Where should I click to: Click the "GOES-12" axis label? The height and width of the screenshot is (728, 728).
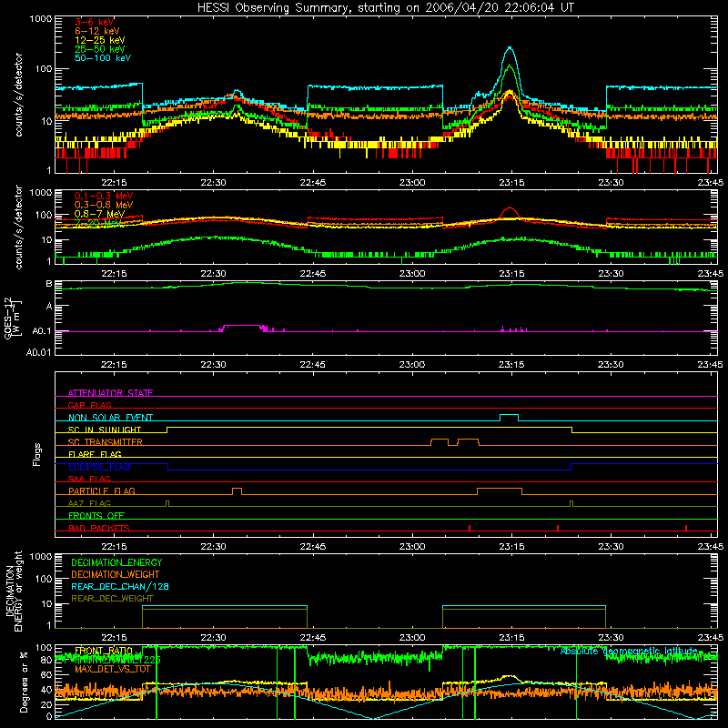[8, 318]
